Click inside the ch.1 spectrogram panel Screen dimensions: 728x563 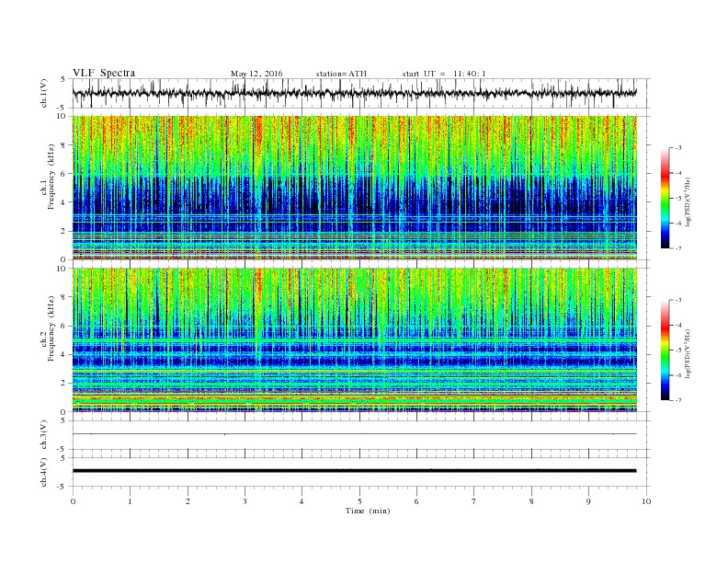click(355, 188)
